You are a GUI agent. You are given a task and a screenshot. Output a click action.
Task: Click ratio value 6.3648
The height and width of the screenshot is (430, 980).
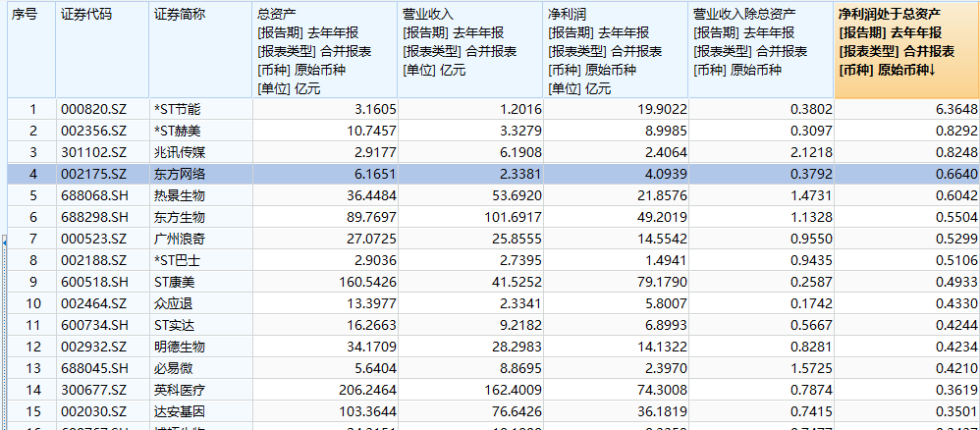pos(956,109)
